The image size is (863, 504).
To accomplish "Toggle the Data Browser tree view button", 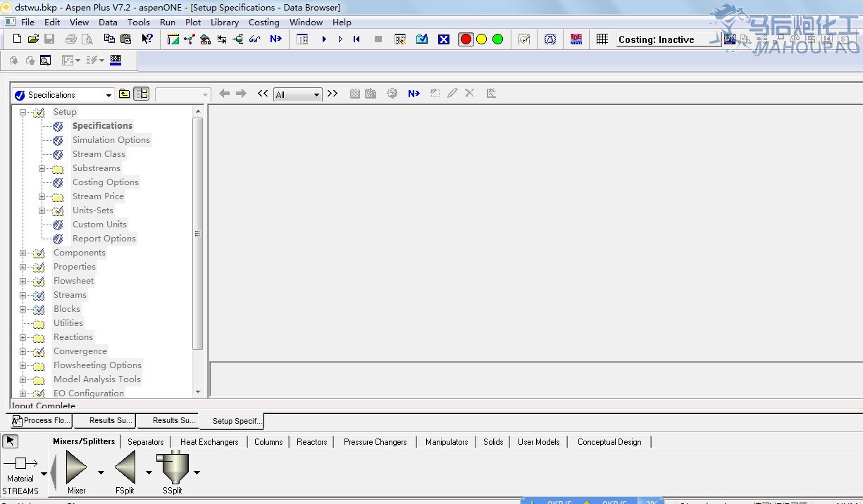I will tap(142, 94).
